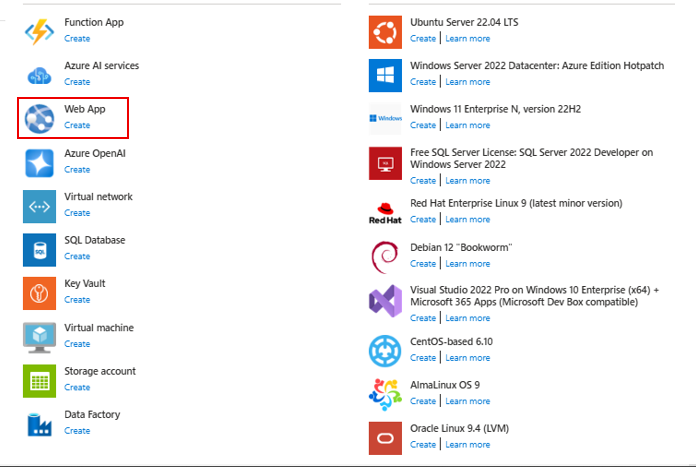Click the Key Vault icon
696x467 pixels.
click(x=40, y=293)
